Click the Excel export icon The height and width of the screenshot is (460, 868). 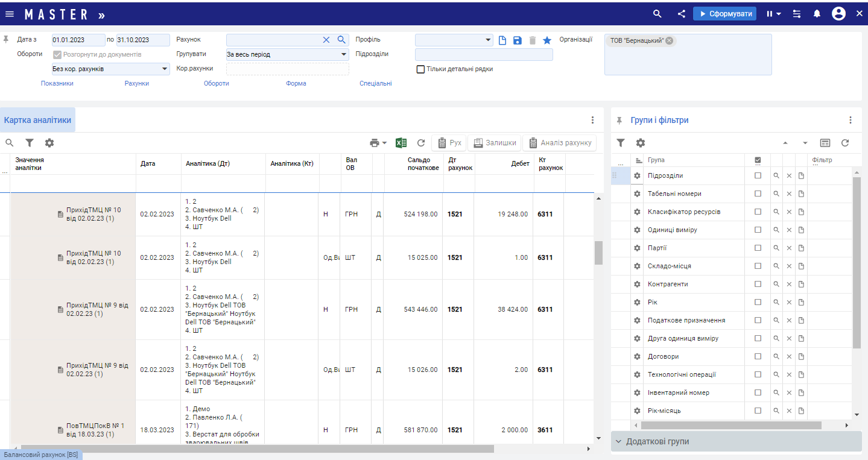coord(401,143)
